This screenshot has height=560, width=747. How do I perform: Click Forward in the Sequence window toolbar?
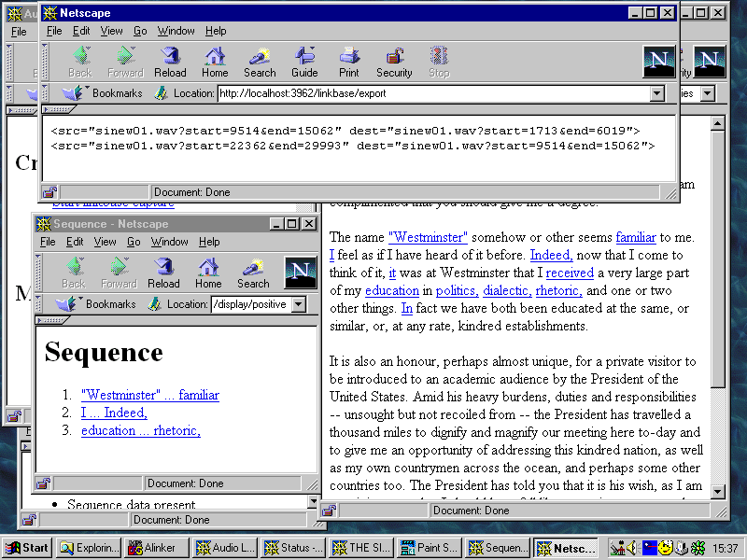click(x=119, y=273)
